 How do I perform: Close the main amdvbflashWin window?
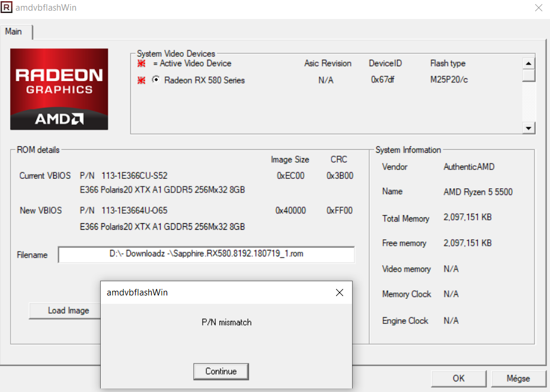[x=538, y=8]
